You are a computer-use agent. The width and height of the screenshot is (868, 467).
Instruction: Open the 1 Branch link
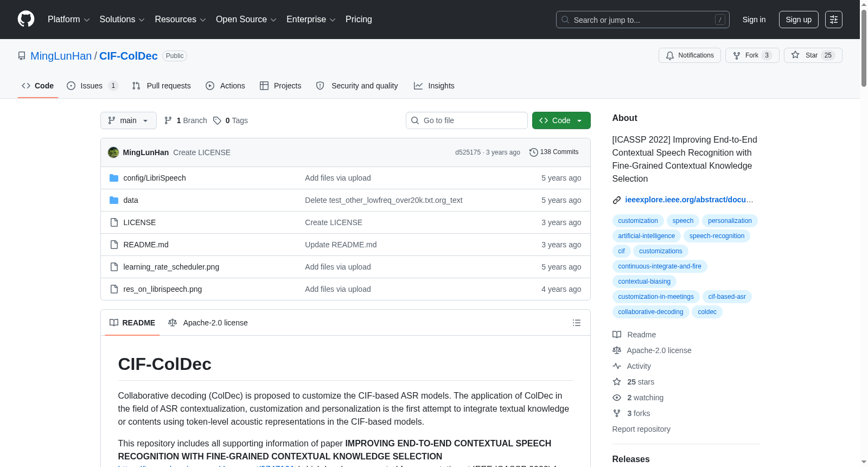tap(186, 120)
